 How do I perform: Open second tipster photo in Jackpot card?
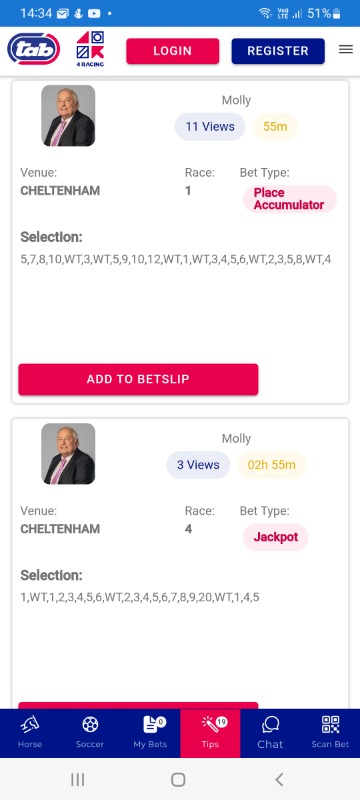click(x=68, y=454)
